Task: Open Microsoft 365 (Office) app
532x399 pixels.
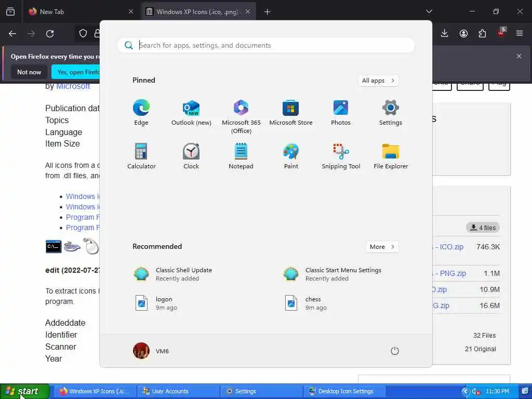Action: click(241, 117)
